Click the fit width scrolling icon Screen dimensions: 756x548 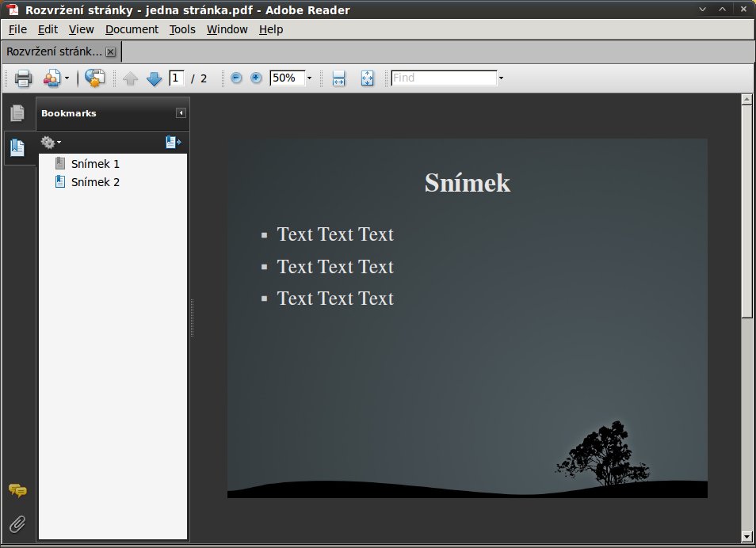coord(339,78)
